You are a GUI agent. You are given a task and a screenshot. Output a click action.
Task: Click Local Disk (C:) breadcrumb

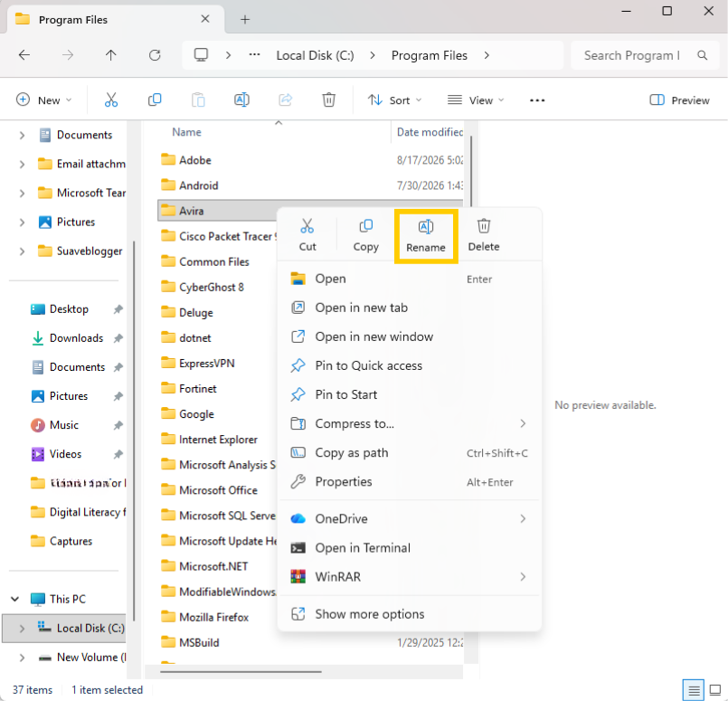click(x=315, y=56)
